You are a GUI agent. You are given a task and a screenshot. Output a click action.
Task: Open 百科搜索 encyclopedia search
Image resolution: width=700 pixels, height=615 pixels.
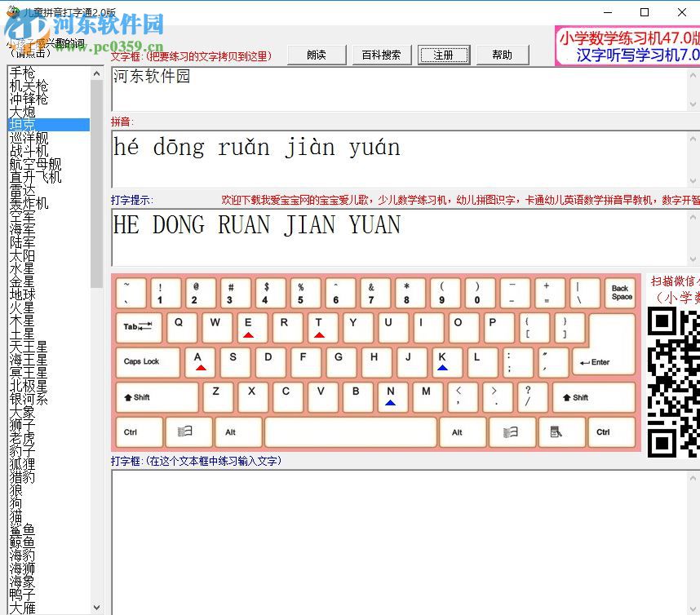[x=380, y=55]
